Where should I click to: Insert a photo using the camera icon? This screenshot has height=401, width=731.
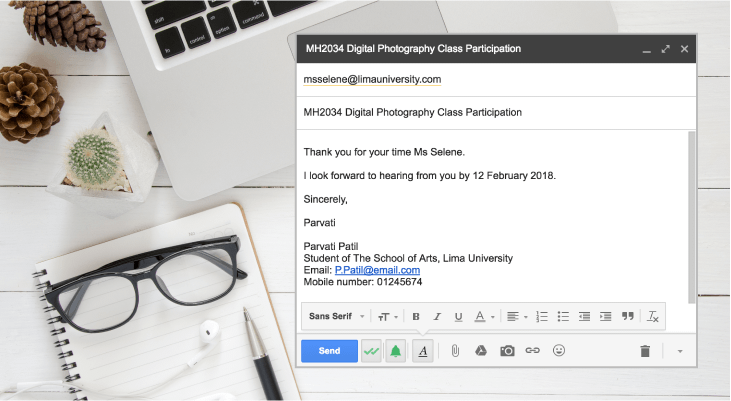pos(507,351)
